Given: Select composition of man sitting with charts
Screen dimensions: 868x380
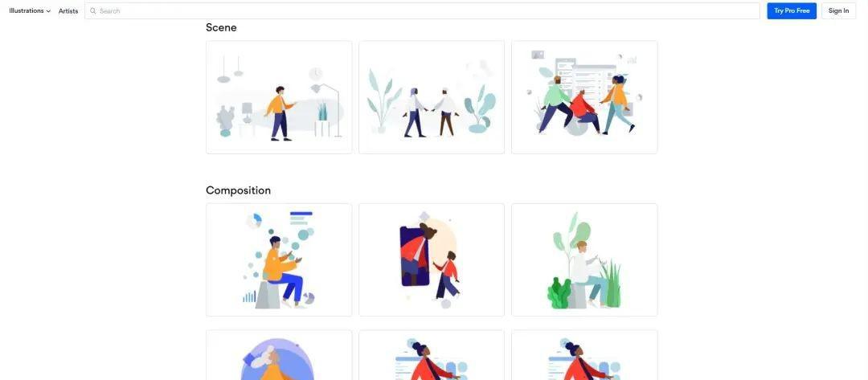Looking at the screenshot, I should [279, 260].
